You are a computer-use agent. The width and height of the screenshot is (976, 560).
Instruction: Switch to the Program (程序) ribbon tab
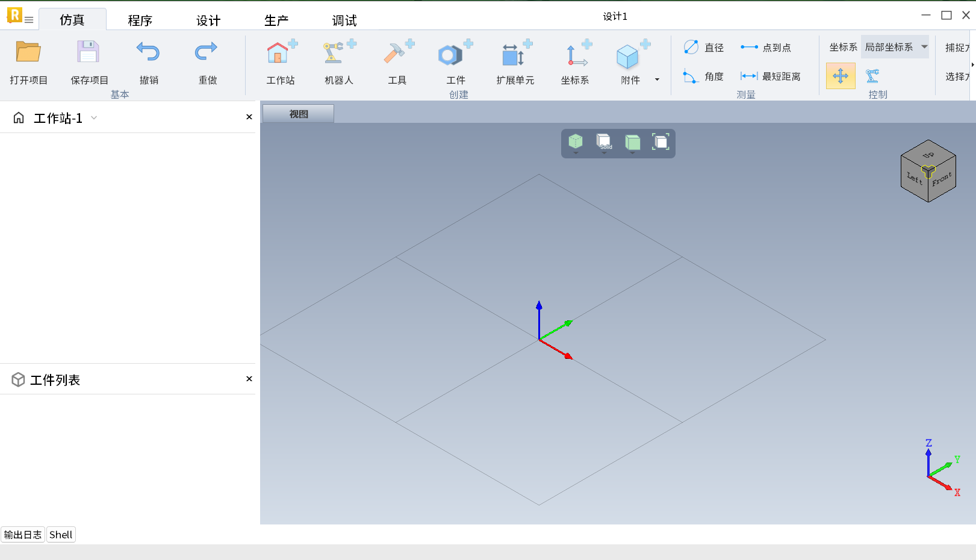[x=140, y=20]
